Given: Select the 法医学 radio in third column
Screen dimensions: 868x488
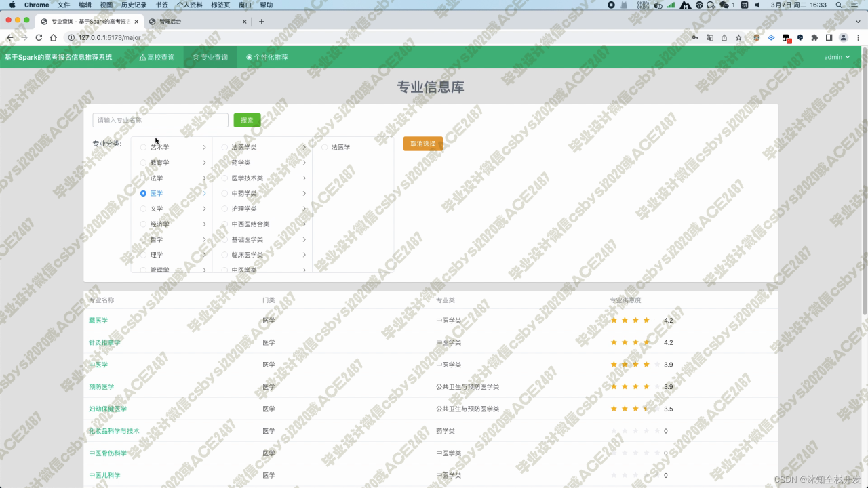Looking at the screenshot, I should tap(325, 147).
